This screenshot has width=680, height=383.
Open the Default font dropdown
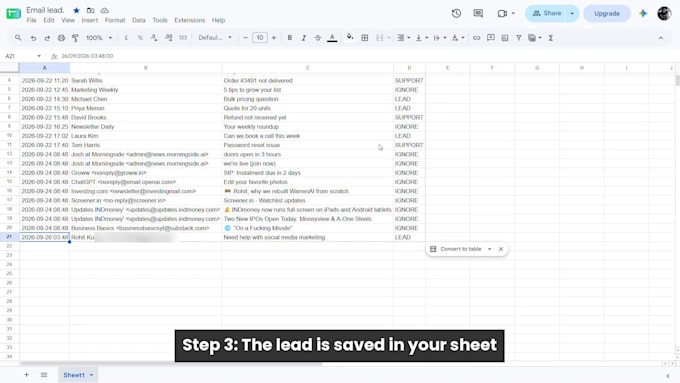[x=215, y=38]
